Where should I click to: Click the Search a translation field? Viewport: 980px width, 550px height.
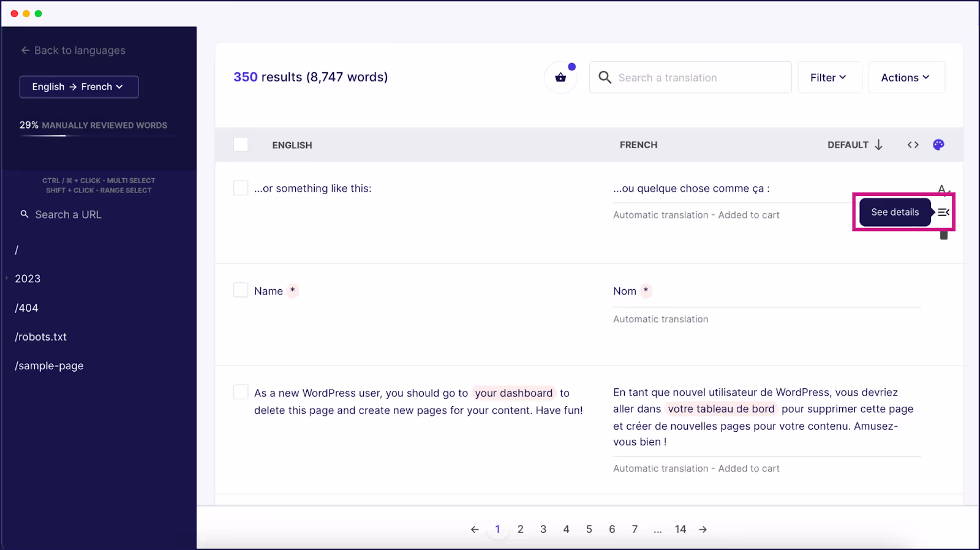coord(690,77)
